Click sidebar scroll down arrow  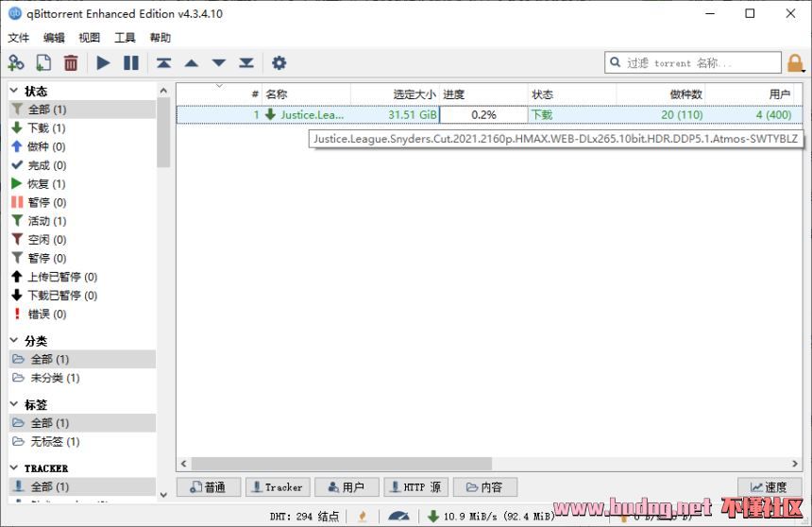(x=163, y=495)
